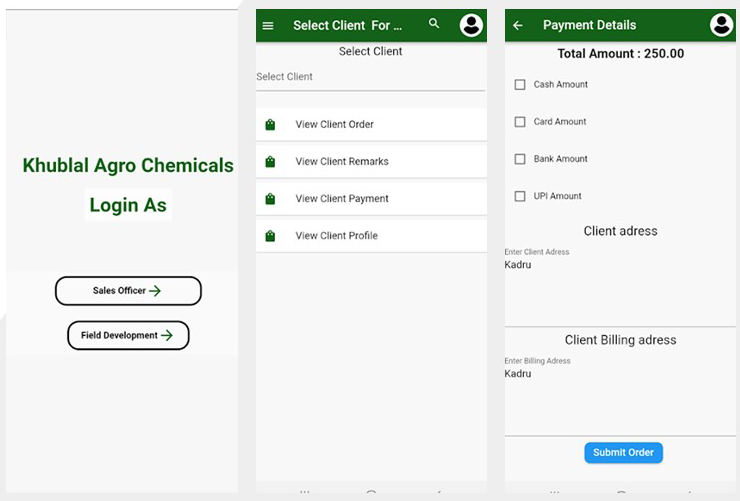Tap the bag icon beside View Client Profile
This screenshot has width=740, height=501.
click(270, 236)
